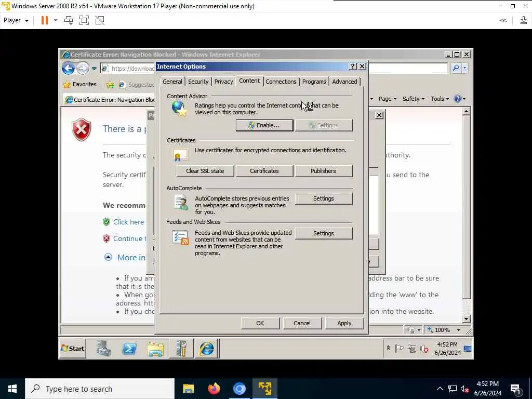The width and height of the screenshot is (532, 399).
Task: Switch to the General tab
Action: 172,82
